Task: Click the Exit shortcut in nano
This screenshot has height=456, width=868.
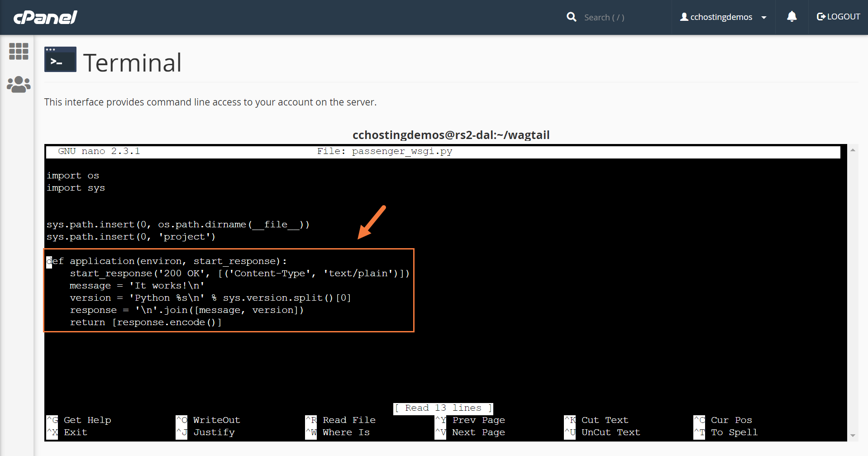Action: pos(75,432)
